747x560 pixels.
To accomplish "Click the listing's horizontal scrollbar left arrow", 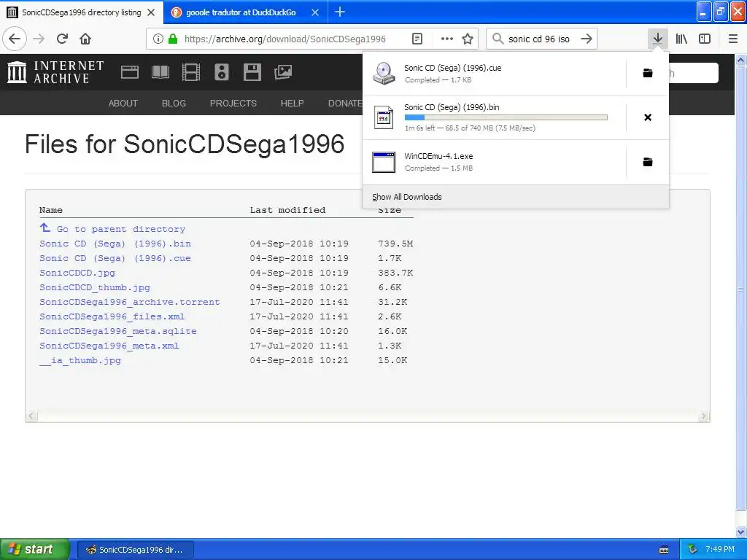I will click(31, 416).
